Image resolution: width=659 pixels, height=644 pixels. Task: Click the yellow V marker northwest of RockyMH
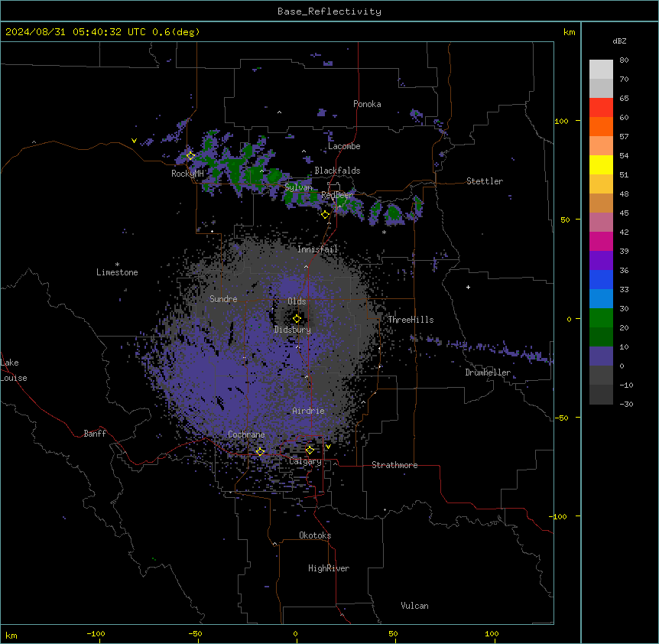[x=134, y=141]
